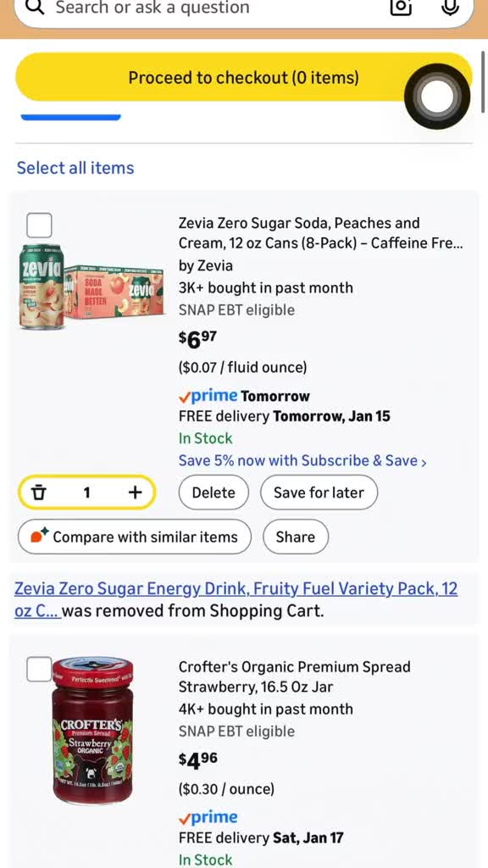Check the Crofter's spread item checkbox
Screen dimensions: 488x868
point(39,669)
